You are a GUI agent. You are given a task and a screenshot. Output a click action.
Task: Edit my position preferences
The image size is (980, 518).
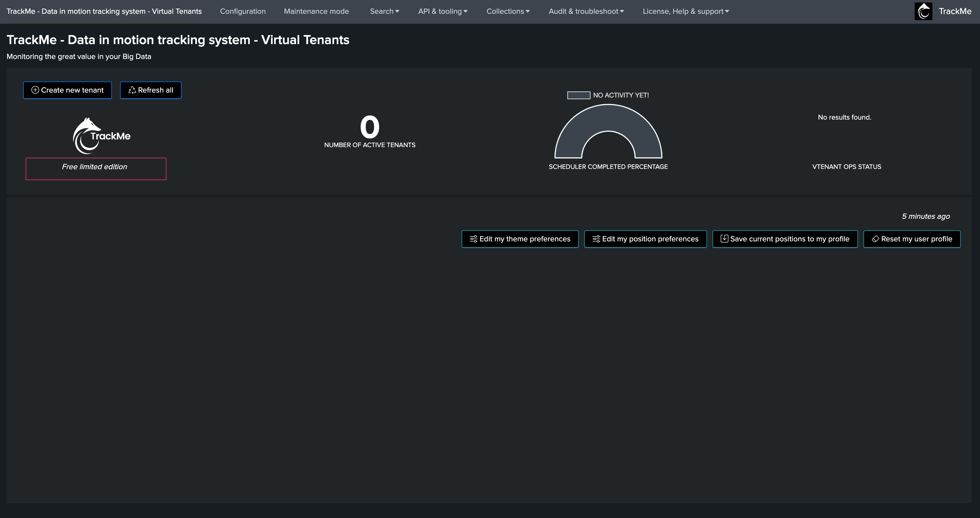click(645, 239)
